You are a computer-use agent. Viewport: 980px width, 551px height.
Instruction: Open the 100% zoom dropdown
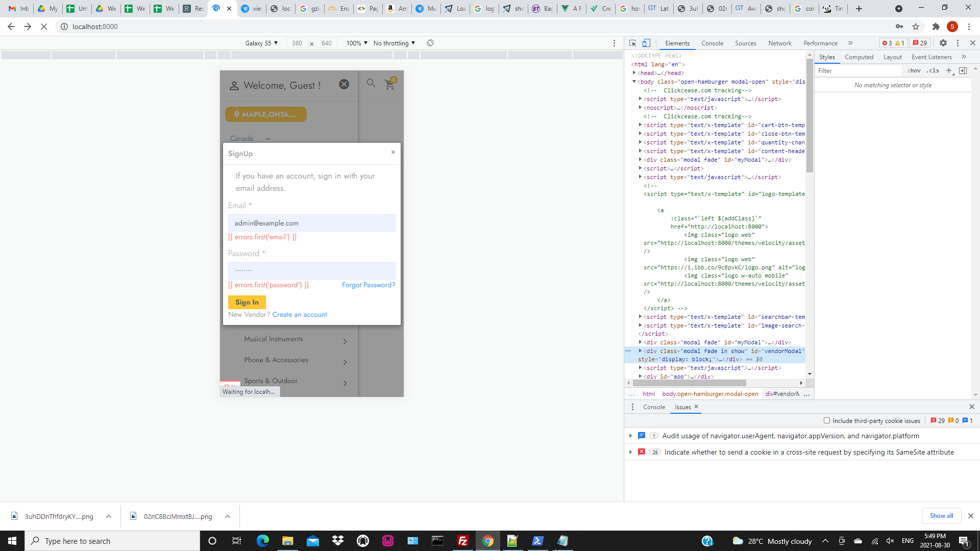357,43
